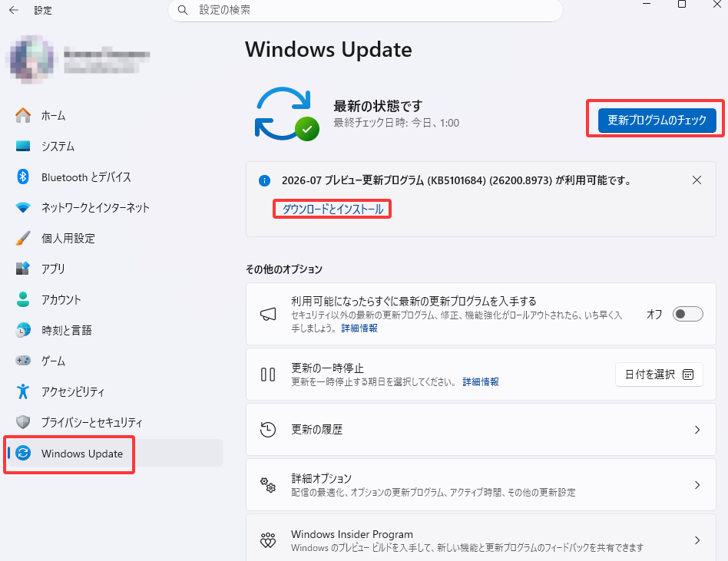This screenshot has width=728, height=561.
Task: Click the ゲーム label in sidebar
Action: [x=54, y=361]
